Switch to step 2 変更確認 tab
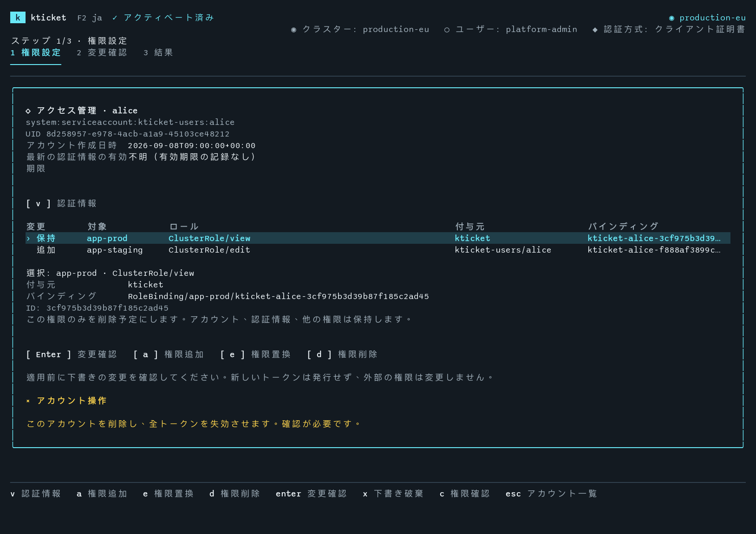Viewport: 756px width, 534px height. click(102, 52)
